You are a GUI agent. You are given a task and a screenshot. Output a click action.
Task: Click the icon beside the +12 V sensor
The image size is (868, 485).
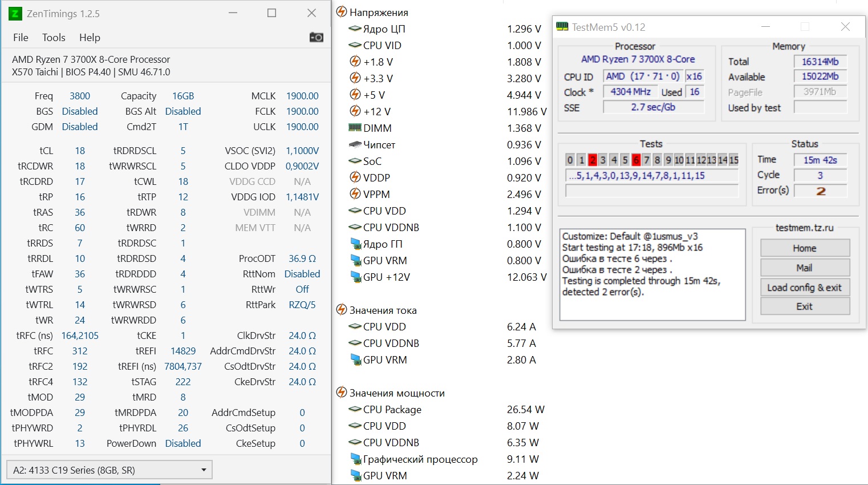(x=355, y=111)
